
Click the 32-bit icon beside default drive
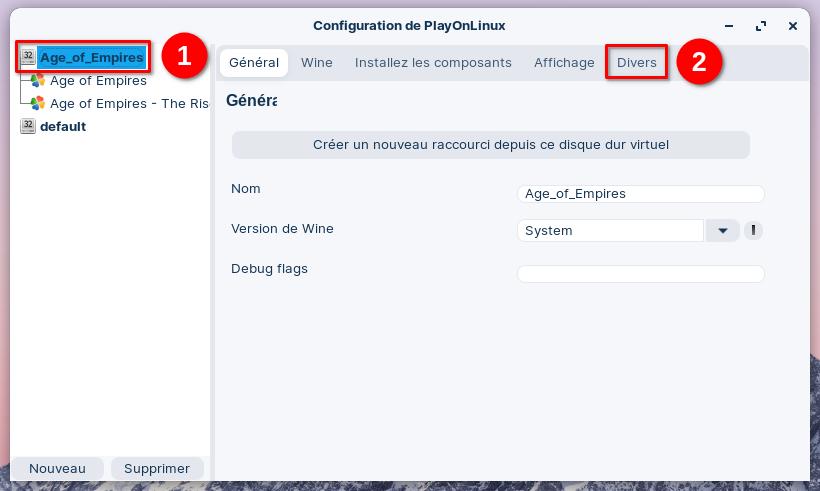click(28, 126)
